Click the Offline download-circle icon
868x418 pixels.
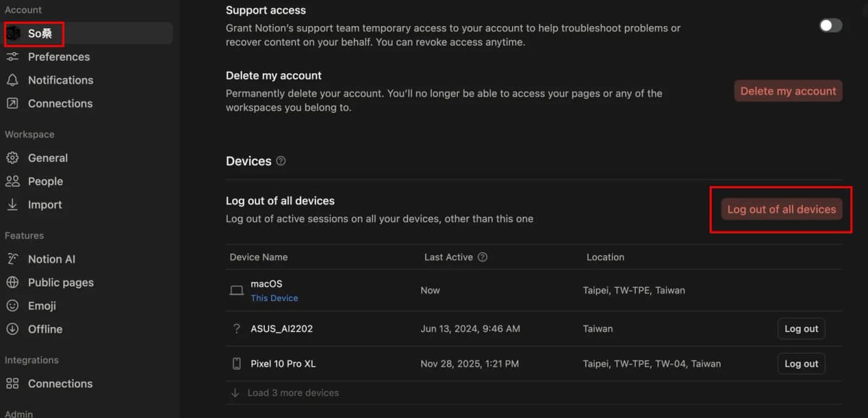[12, 329]
